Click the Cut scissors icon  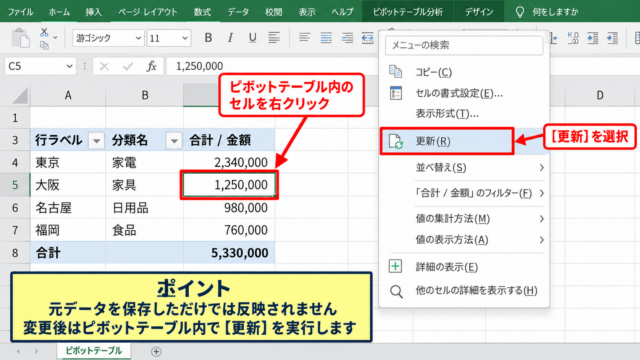pyautogui.click(x=44, y=32)
